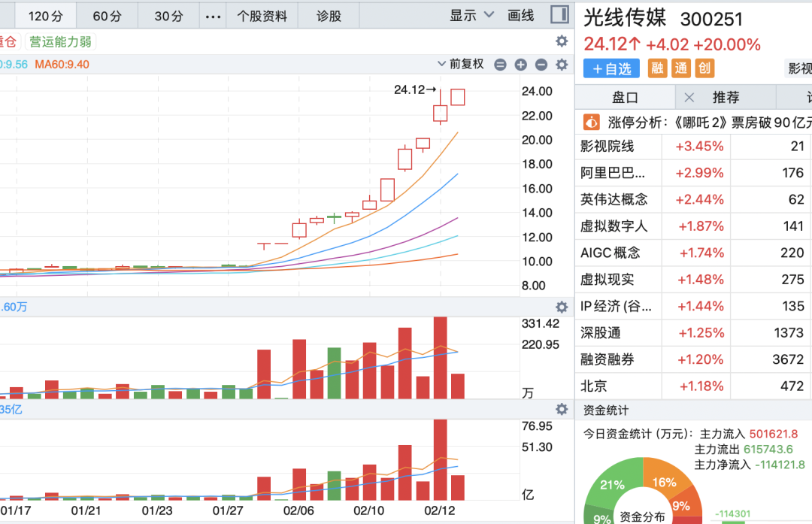This screenshot has height=524, width=812.
Task: Open the turnover amount panel settings gear
Action: 562,410
